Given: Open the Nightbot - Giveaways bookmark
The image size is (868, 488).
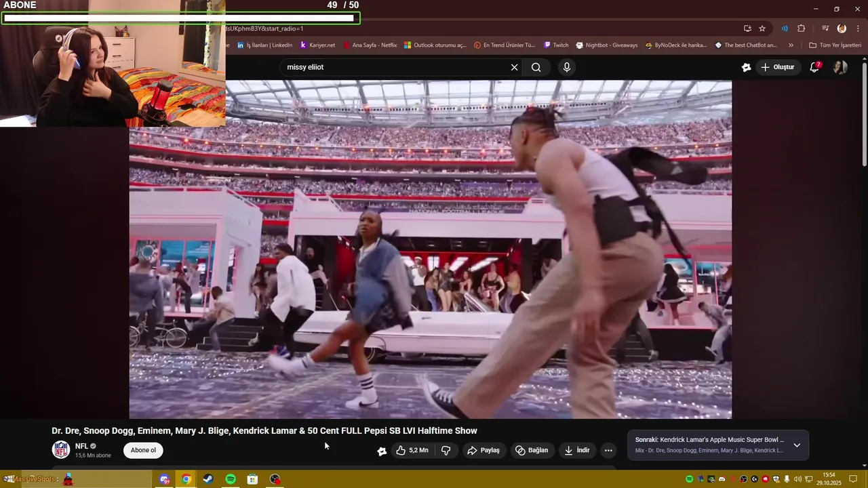Looking at the screenshot, I should pos(607,45).
